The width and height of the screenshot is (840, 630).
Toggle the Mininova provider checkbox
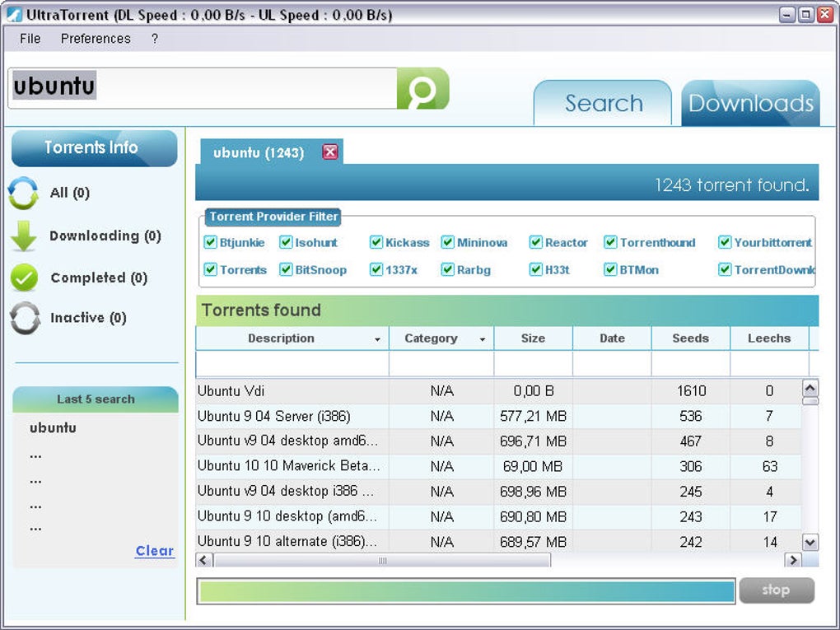click(x=448, y=242)
